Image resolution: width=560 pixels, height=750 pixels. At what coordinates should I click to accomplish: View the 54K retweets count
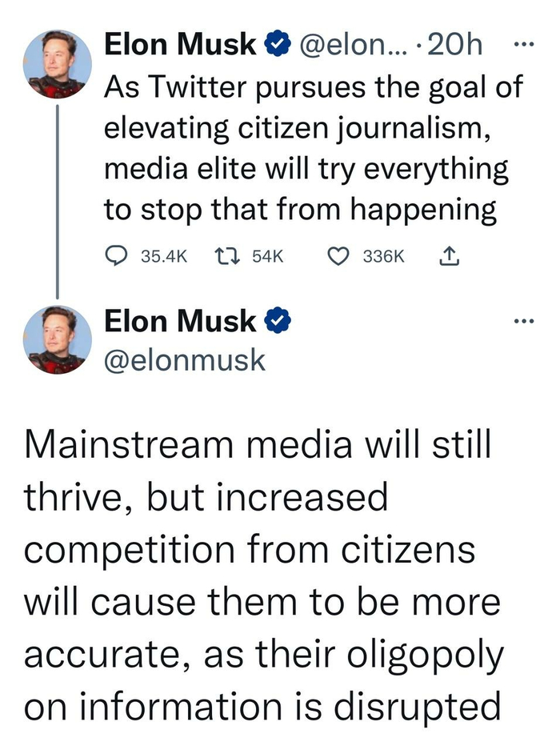pos(267,257)
